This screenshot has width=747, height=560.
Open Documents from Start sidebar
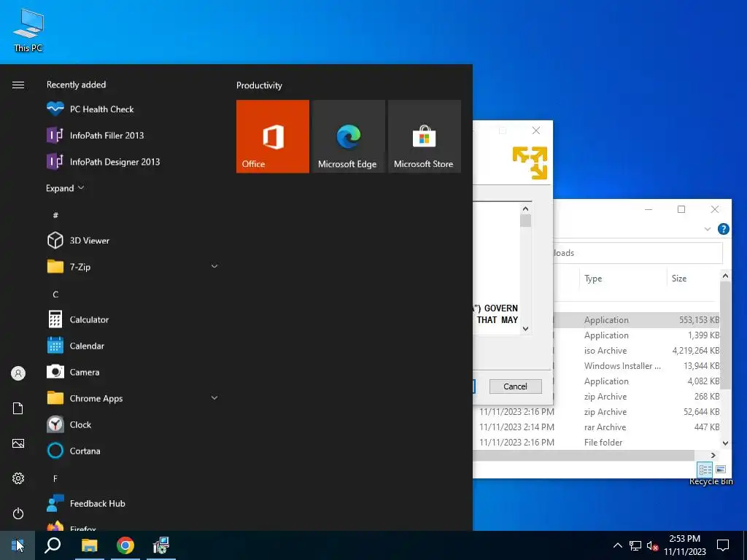point(18,408)
